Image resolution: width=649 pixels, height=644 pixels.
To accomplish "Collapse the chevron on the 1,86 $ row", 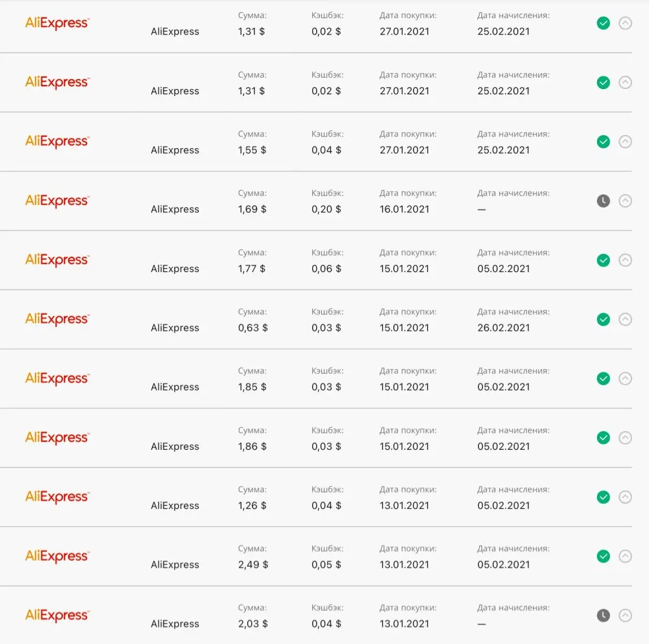I will (x=625, y=438).
